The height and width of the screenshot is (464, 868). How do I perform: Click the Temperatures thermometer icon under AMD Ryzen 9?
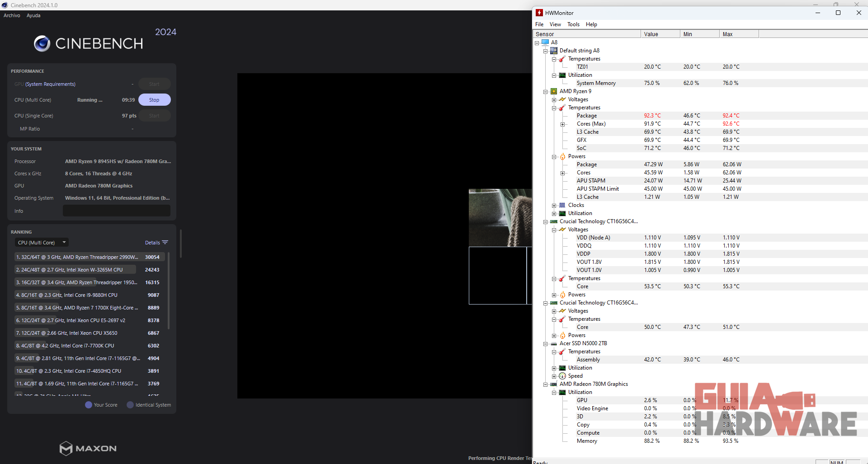coord(562,108)
